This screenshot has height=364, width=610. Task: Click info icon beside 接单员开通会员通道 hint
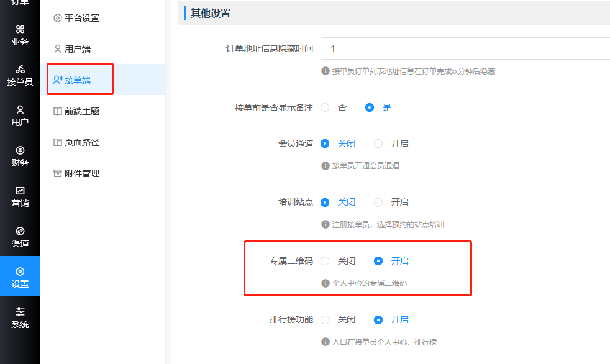point(325,166)
